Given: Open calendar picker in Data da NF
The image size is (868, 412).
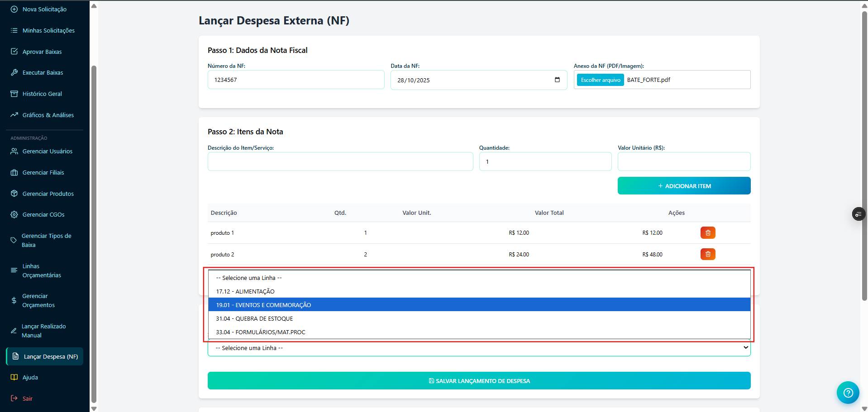Looking at the screenshot, I should (x=557, y=80).
